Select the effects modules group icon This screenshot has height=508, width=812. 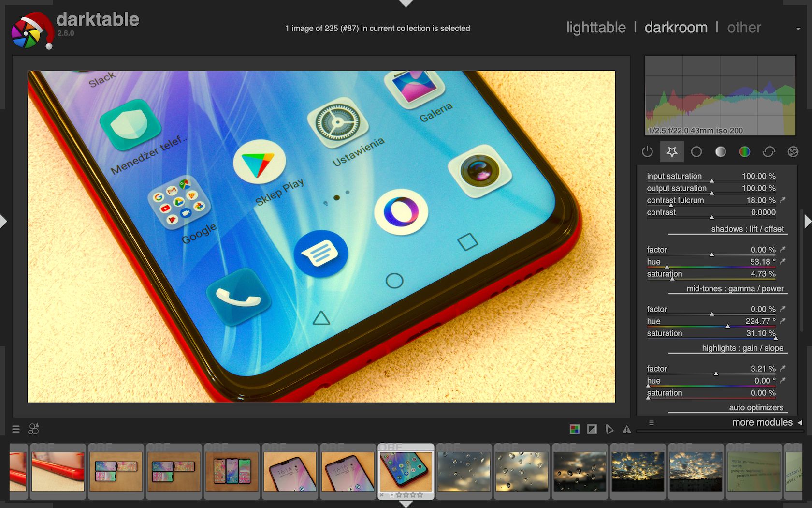[793, 152]
